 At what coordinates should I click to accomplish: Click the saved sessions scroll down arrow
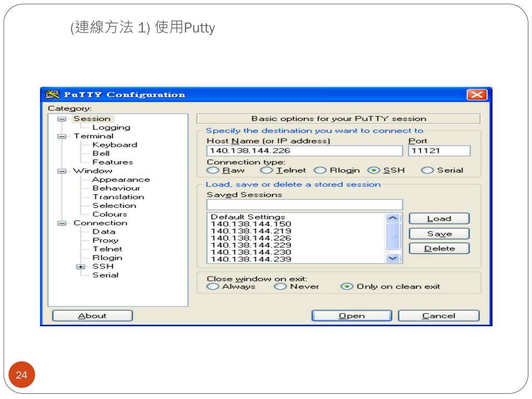[x=393, y=258]
